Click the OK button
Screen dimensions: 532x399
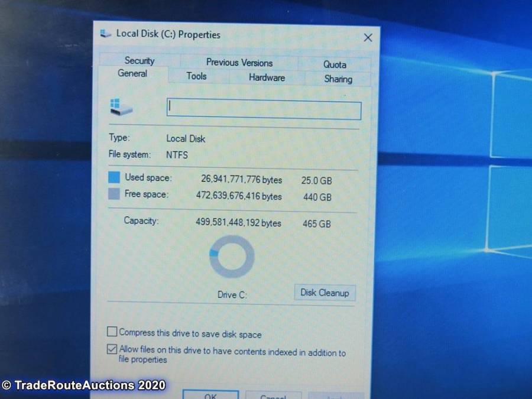[210, 395]
